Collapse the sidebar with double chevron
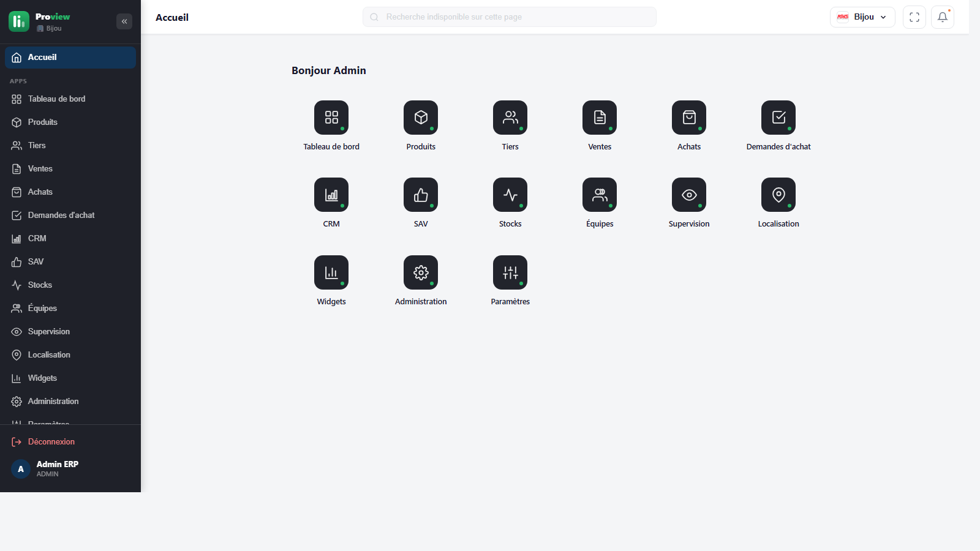The width and height of the screenshot is (980, 551). coord(124,21)
